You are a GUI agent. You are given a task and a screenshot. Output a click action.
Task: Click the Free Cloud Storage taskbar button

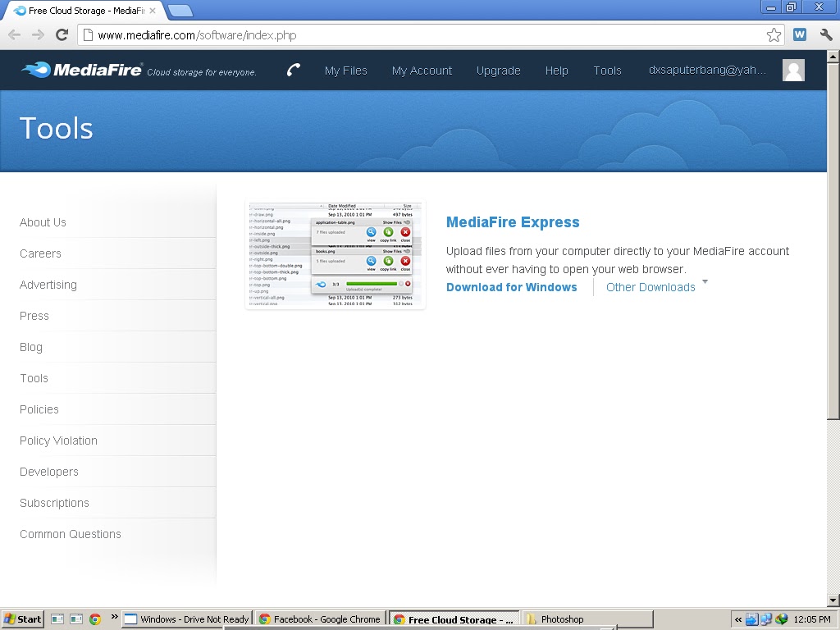coord(454,619)
